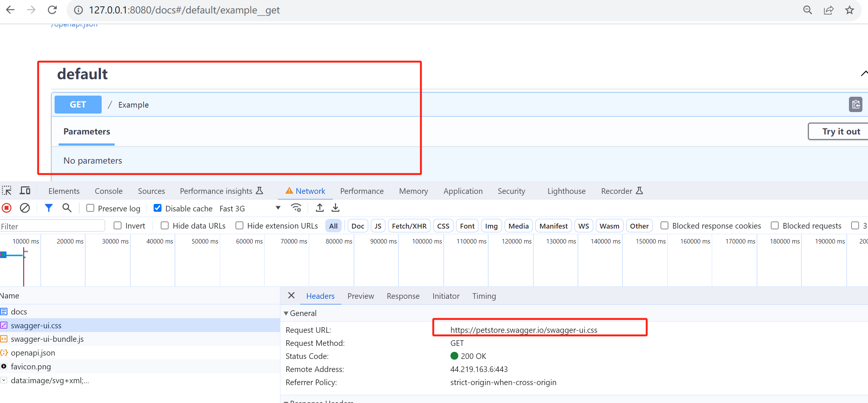This screenshot has width=868, height=403.
Task: Open the Fast 3G throttling dropdown
Action: pos(250,208)
